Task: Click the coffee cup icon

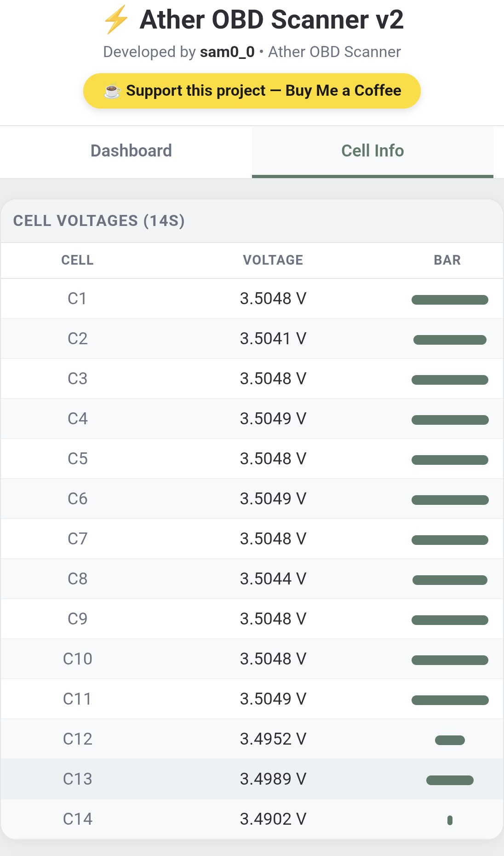Action: 112,91
